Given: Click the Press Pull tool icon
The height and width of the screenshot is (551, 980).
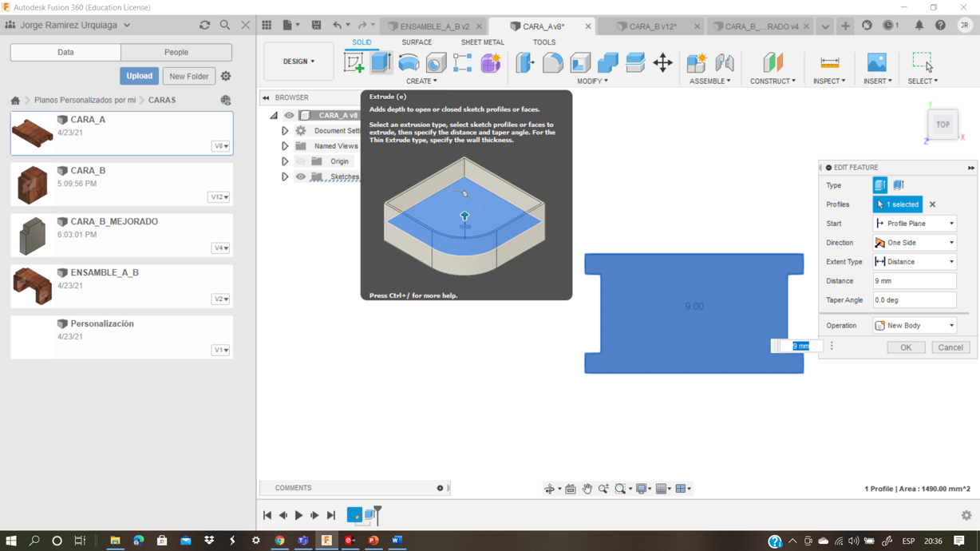Looking at the screenshot, I should click(x=524, y=62).
